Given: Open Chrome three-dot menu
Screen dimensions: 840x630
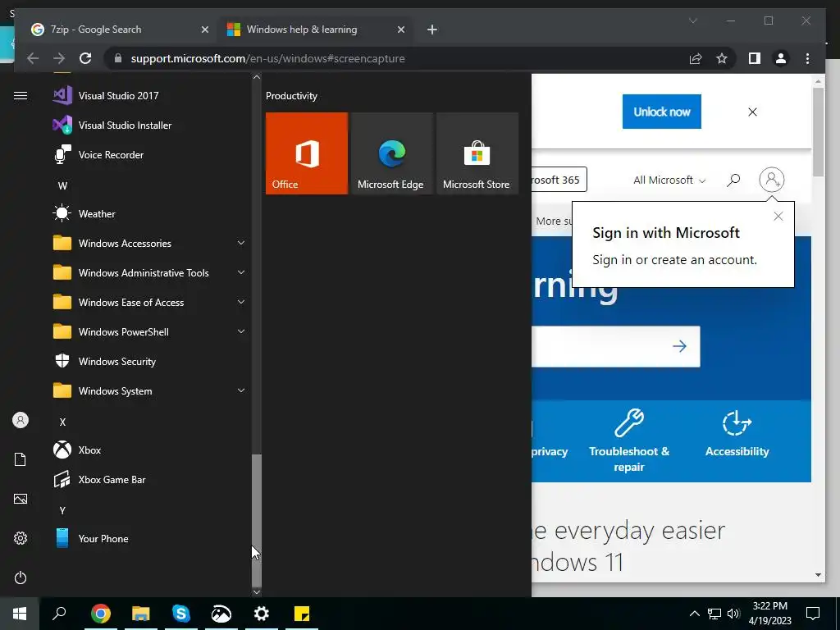Looking at the screenshot, I should (x=807, y=58).
